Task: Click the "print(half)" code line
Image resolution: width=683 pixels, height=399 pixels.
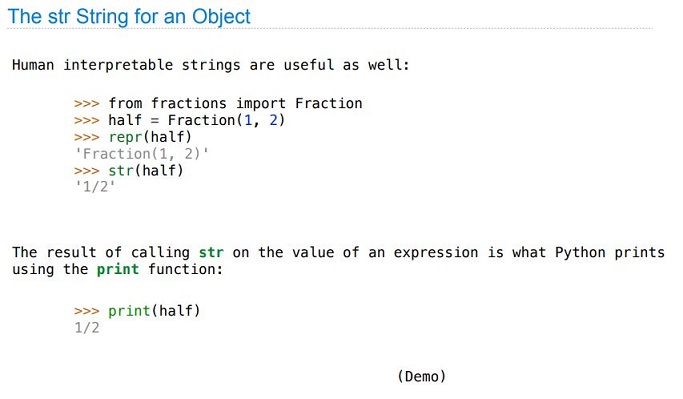Action: [x=154, y=311]
